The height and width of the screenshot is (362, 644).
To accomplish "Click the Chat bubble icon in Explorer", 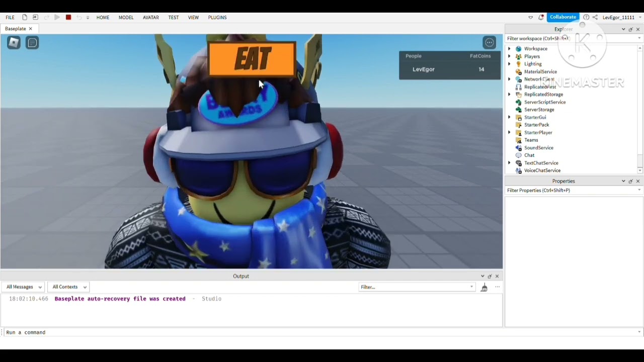I will [519, 155].
